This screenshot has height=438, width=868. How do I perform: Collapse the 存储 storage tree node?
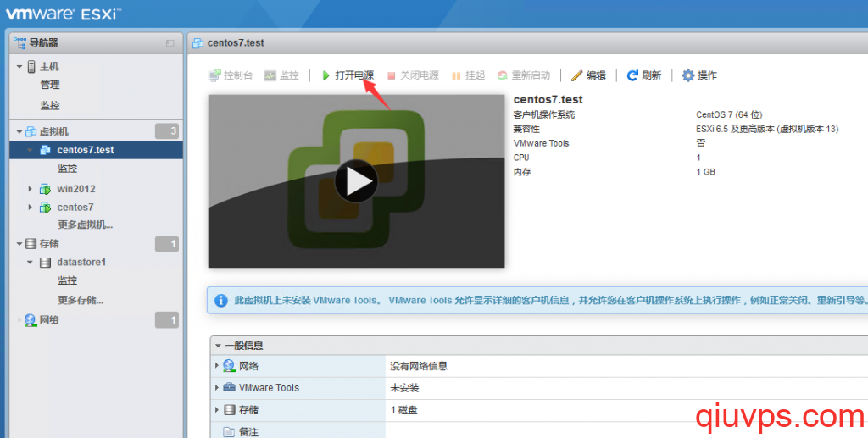(19, 244)
